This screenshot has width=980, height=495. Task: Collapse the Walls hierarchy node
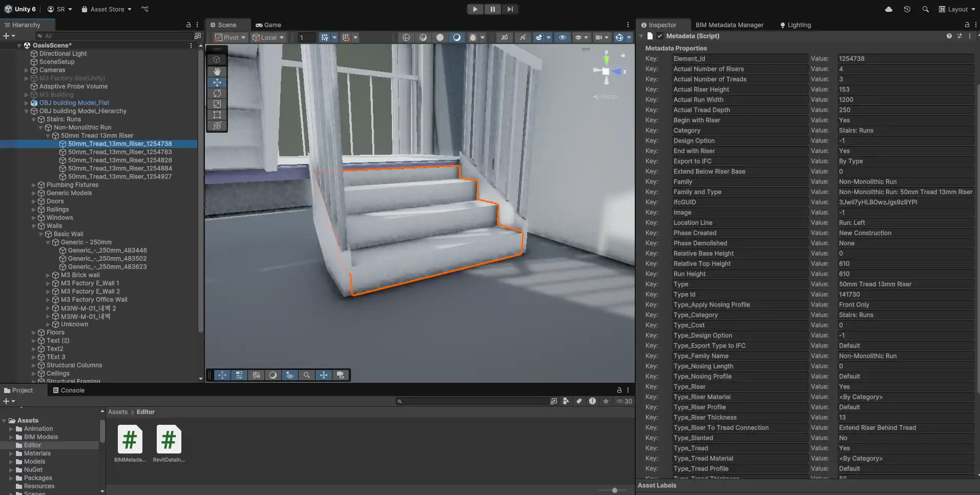click(x=34, y=226)
